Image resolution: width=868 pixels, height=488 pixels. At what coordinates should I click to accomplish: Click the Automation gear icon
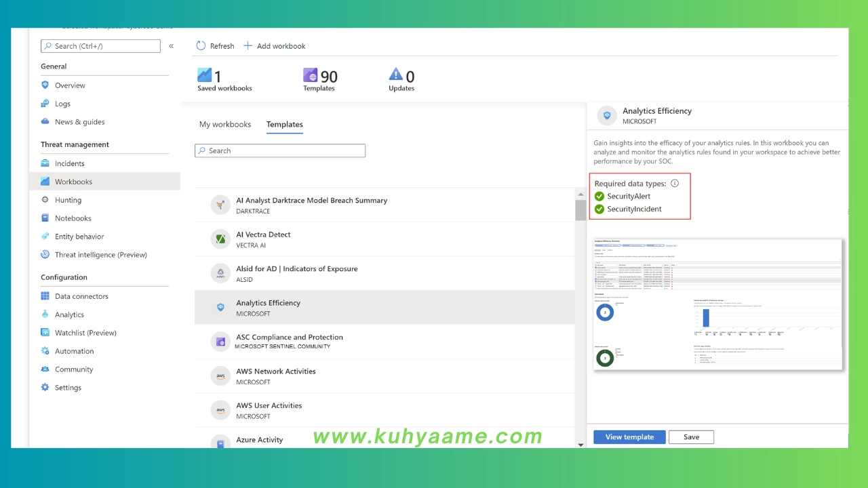click(x=45, y=351)
